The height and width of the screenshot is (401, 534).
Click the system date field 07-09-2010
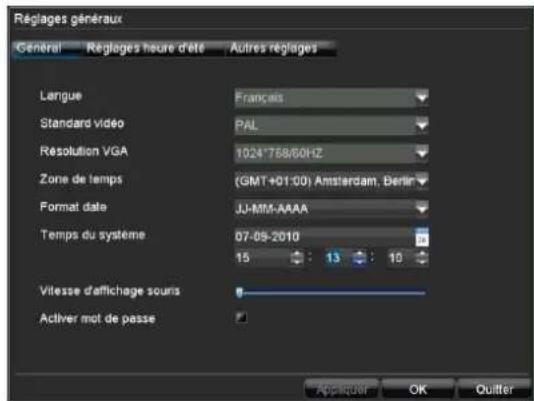click(325, 236)
